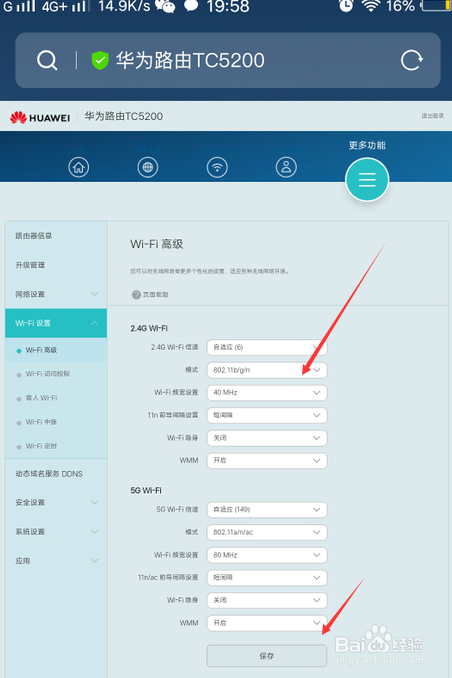Select Wi-Fi 定时 submenu item
The image size is (452, 678).
56,446
